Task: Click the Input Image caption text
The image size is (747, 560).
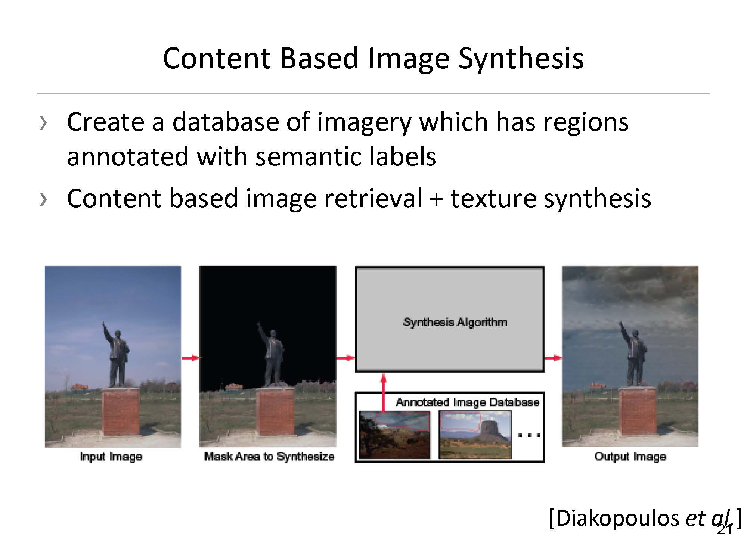Action: (x=111, y=456)
